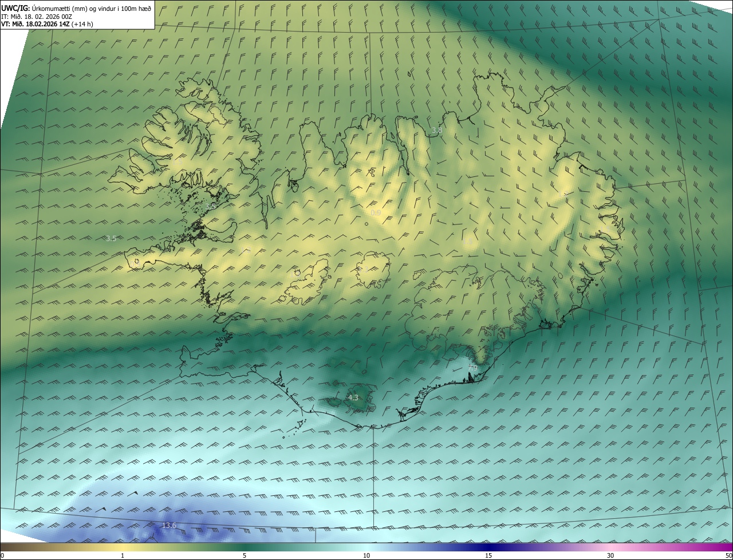Click the brown low-value end of the color bar

(11, 547)
